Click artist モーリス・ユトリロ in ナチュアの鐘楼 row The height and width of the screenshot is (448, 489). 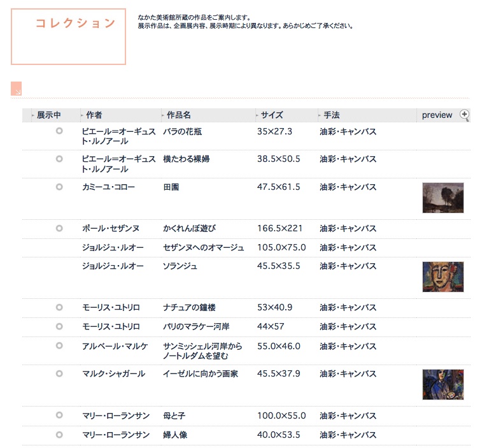111,308
